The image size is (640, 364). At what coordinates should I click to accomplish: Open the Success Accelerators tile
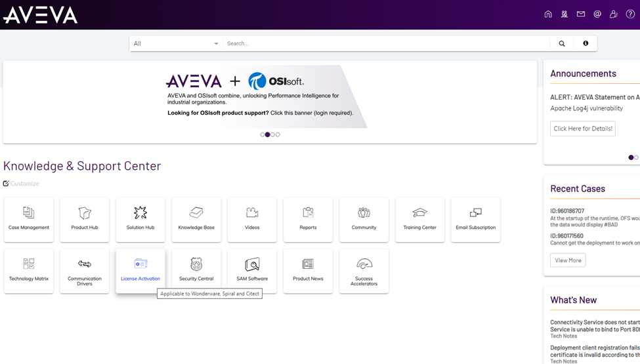pos(364,271)
